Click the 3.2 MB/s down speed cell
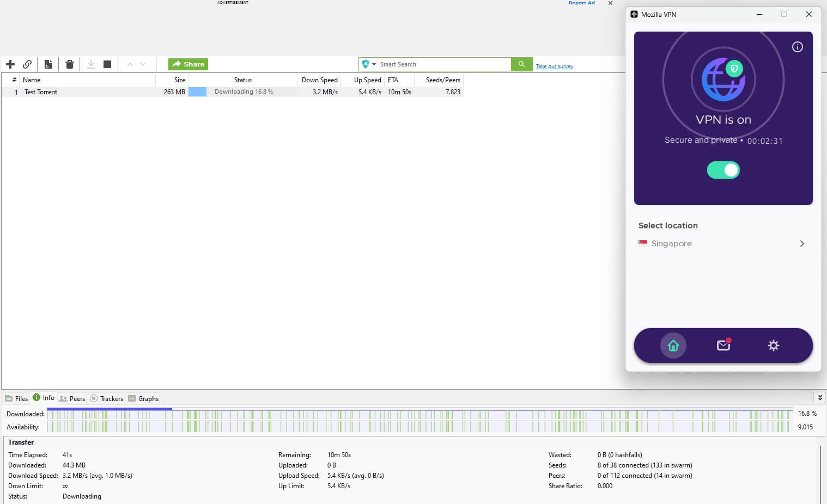 pos(325,92)
